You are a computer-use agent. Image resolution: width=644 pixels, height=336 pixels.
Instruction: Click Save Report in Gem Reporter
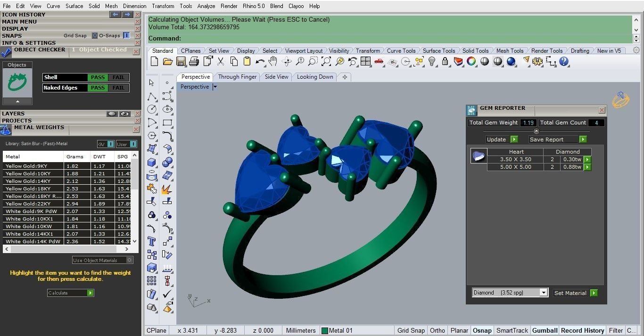(558, 139)
